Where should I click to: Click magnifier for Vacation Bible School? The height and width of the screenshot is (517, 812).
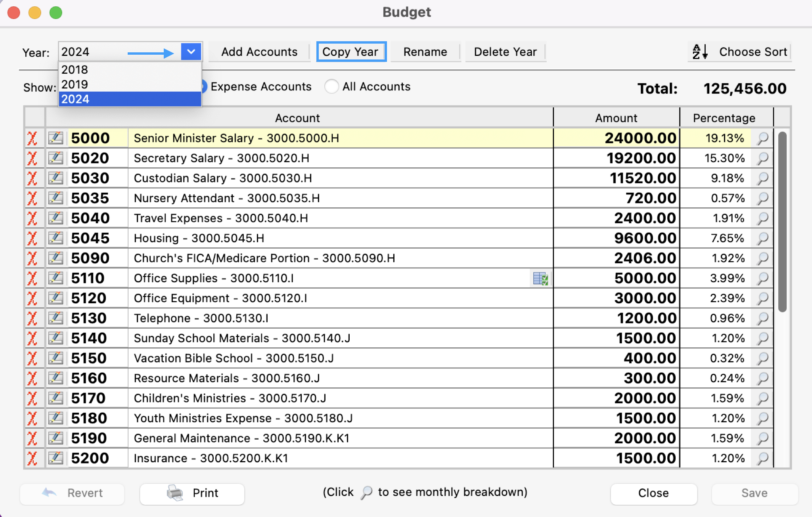762,358
